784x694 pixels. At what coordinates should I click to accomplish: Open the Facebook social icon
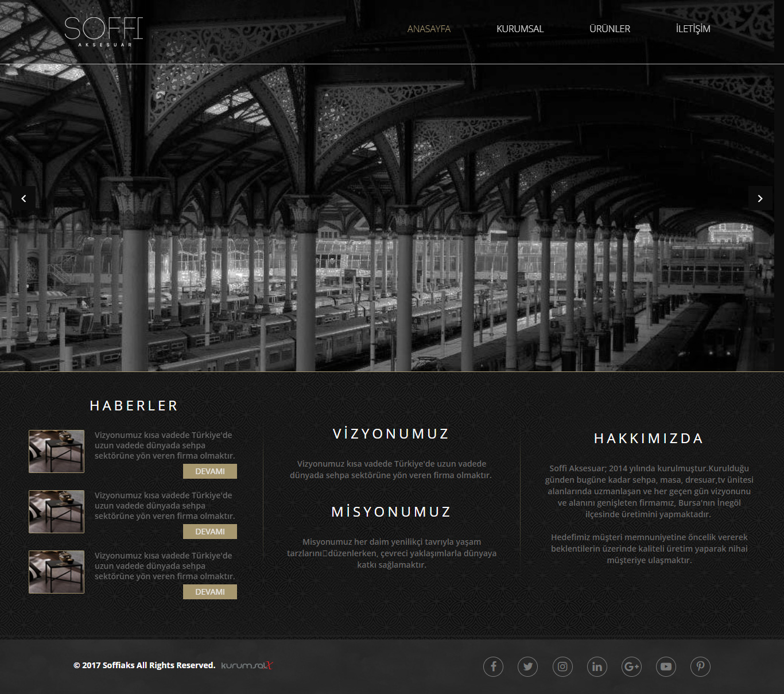point(493,666)
